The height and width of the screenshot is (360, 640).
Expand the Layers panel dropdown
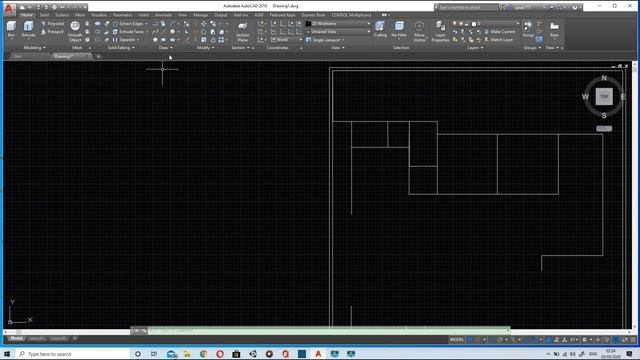pyautogui.click(x=475, y=48)
